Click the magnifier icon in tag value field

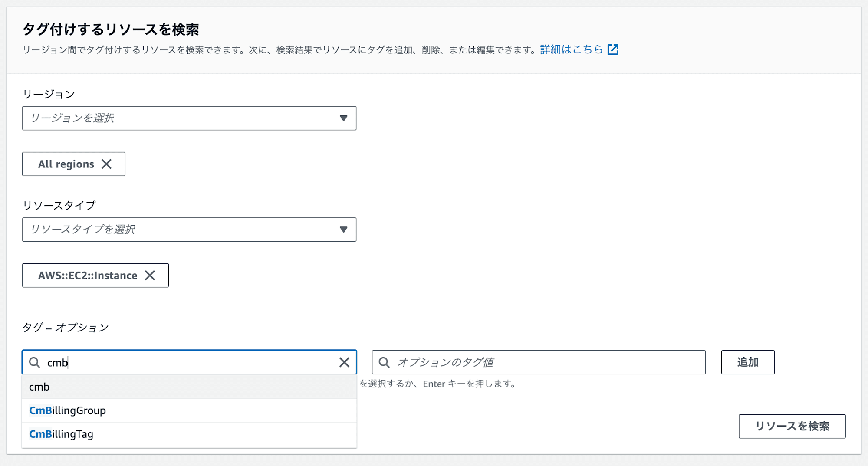[384, 362]
